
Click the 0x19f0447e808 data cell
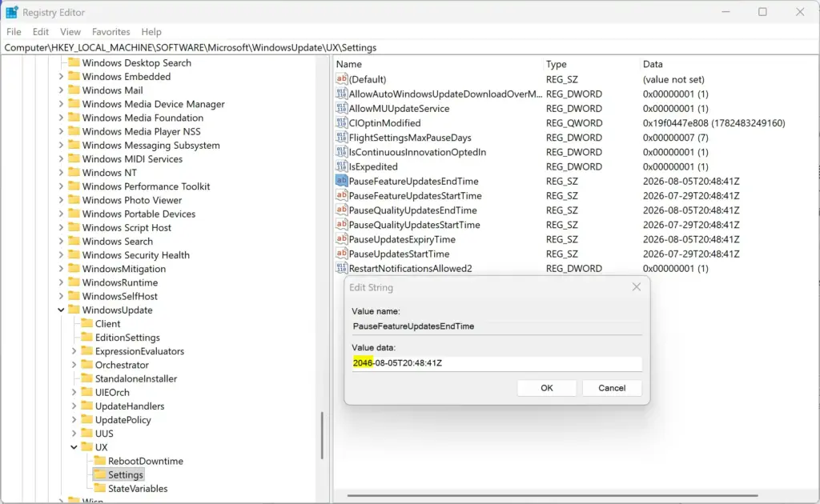click(713, 122)
